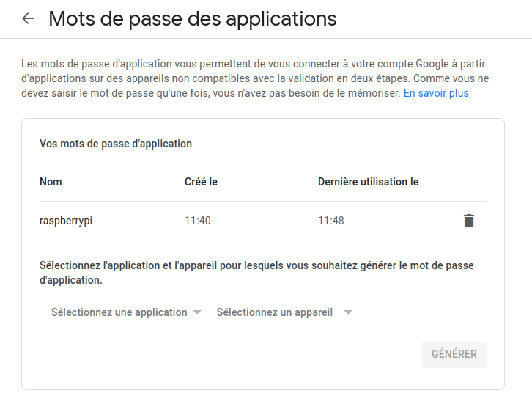The width and height of the screenshot is (532, 401).
Task: Go back using the left arrow
Action: [x=29, y=19]
